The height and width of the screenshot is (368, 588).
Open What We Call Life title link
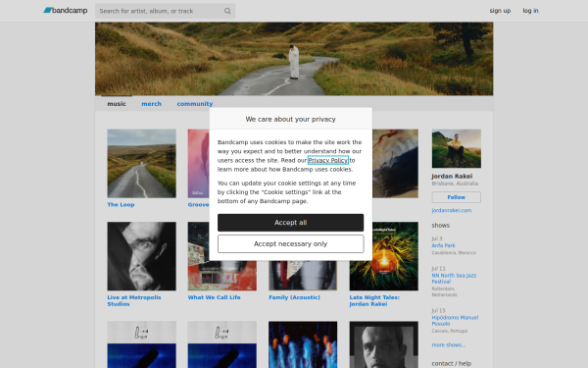pos(214,297)
